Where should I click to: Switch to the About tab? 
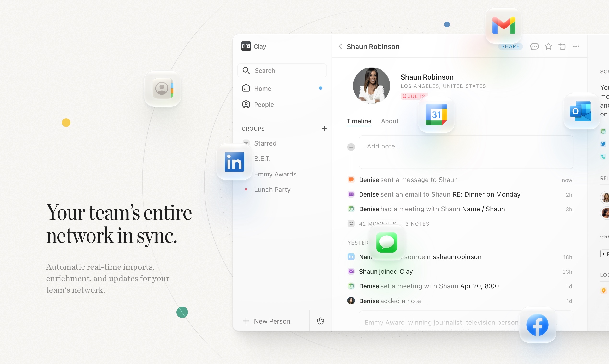389,121
